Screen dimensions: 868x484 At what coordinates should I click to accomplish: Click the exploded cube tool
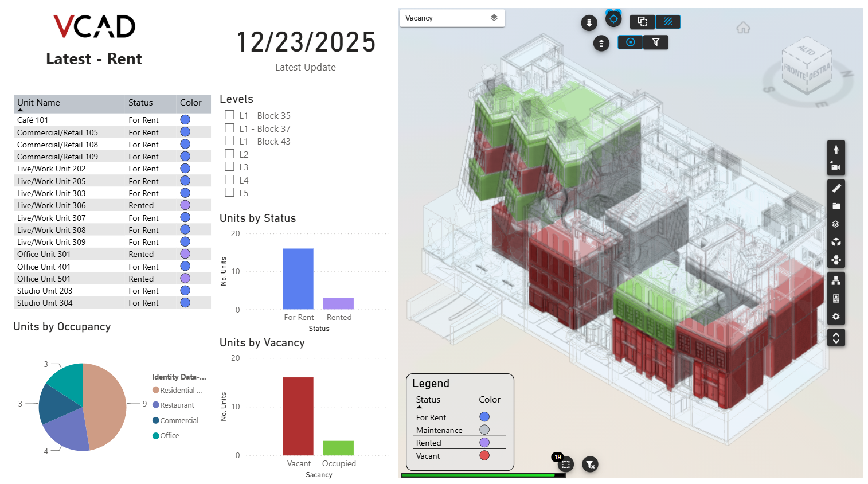[x=836, y=242]
